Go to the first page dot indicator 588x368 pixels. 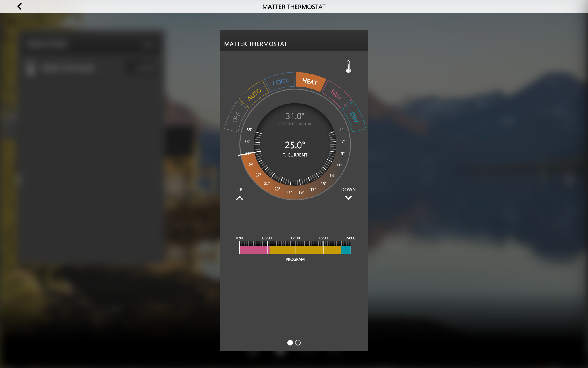(290, 342)
